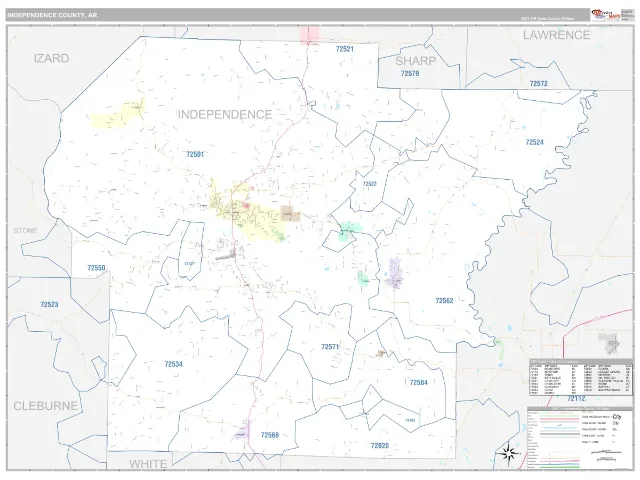The width and height of the screenshot is (640, 480).
Task: Click the WHITE county name
Action: point(148,464)
